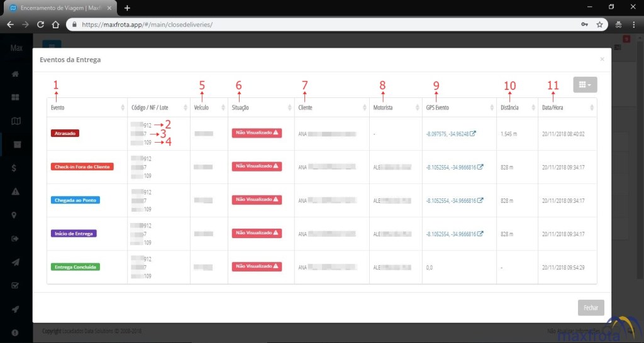
Task: Click the checked-box icon in the sidebar
Action: (x=16, y=285)
